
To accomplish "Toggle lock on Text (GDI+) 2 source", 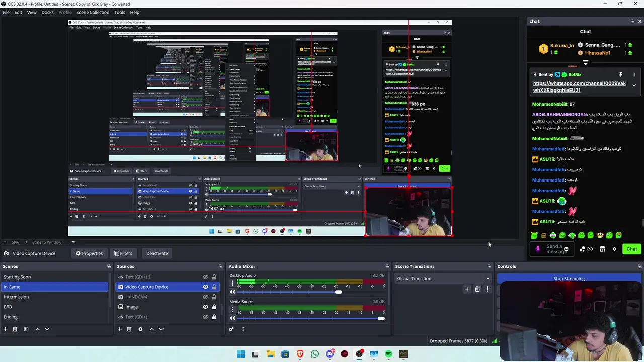I will (x=214, y=277).
